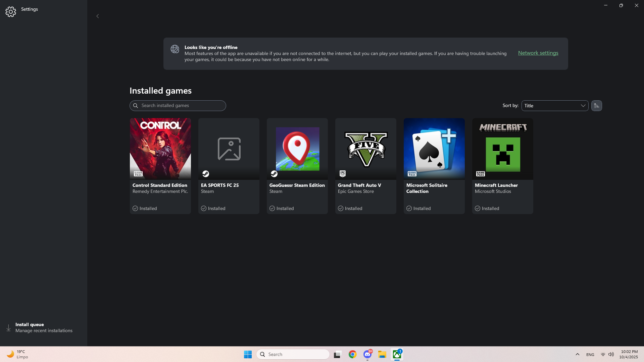644x362 pixels.
Task: Go back with the arrow button
Action: pyautogui.click(x=98, y=16)
